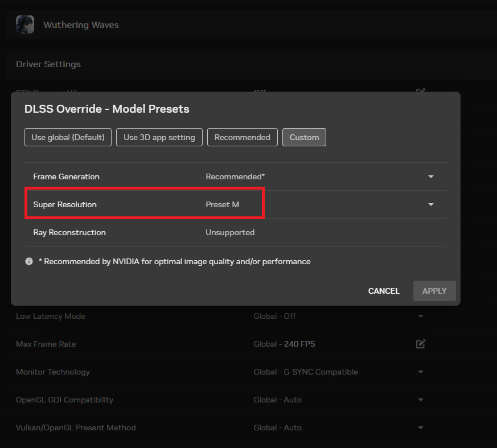Click the Monitor Technology label
Image resolution: width=497 pixels, height=448 pixels.
click(53, 372)
